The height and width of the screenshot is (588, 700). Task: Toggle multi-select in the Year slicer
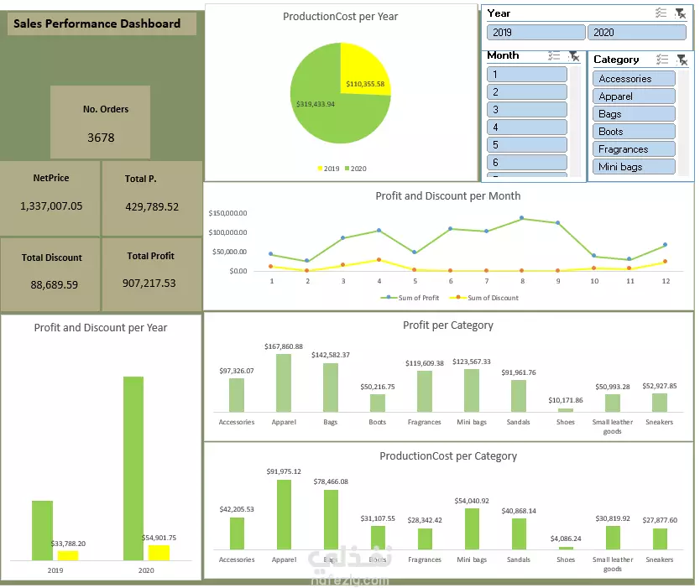(661, 13)
